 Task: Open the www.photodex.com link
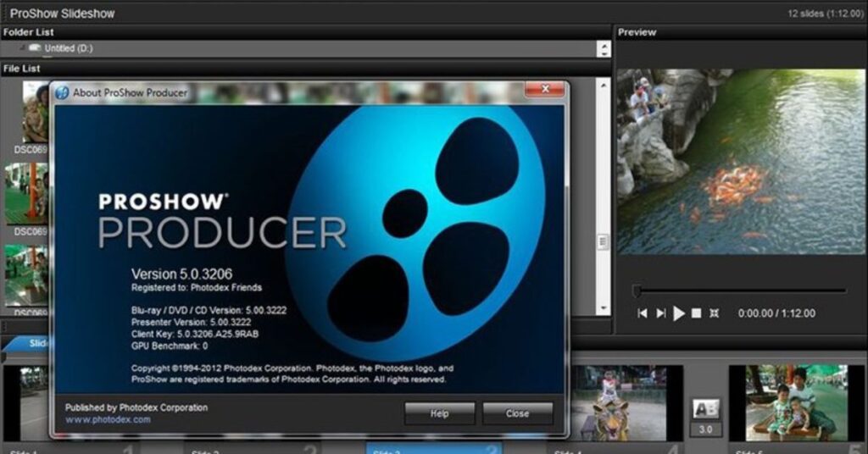tap(108, 419)
